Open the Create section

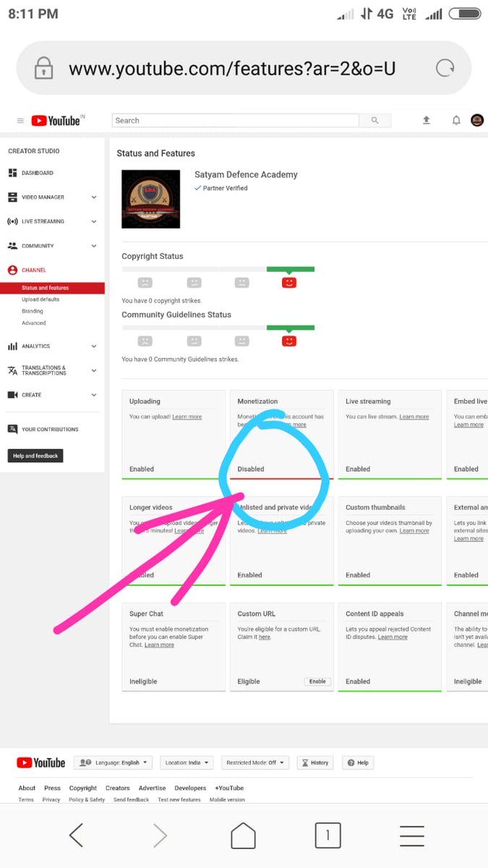tap(31, 395)
